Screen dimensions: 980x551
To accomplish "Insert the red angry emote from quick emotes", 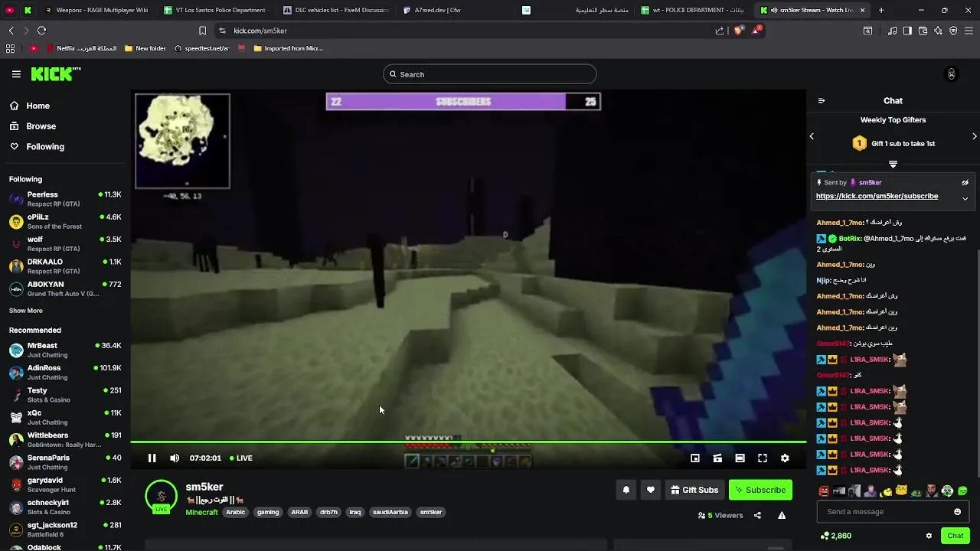I will [x=824, y=491].
